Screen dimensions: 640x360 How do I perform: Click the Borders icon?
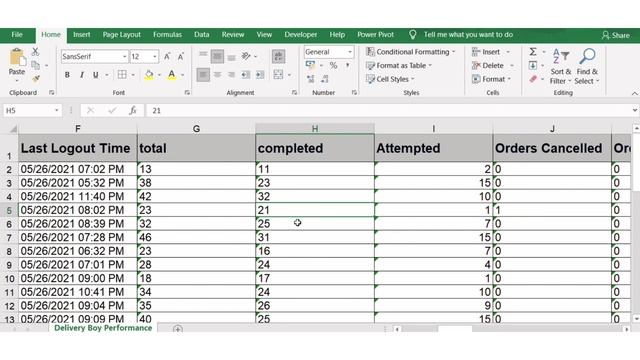(x=122, y=75)
